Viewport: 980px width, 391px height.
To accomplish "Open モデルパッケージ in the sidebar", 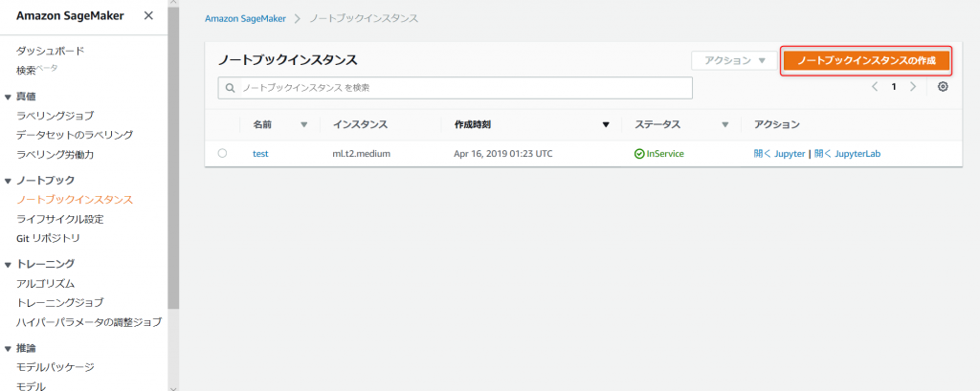I will (55, 367).
